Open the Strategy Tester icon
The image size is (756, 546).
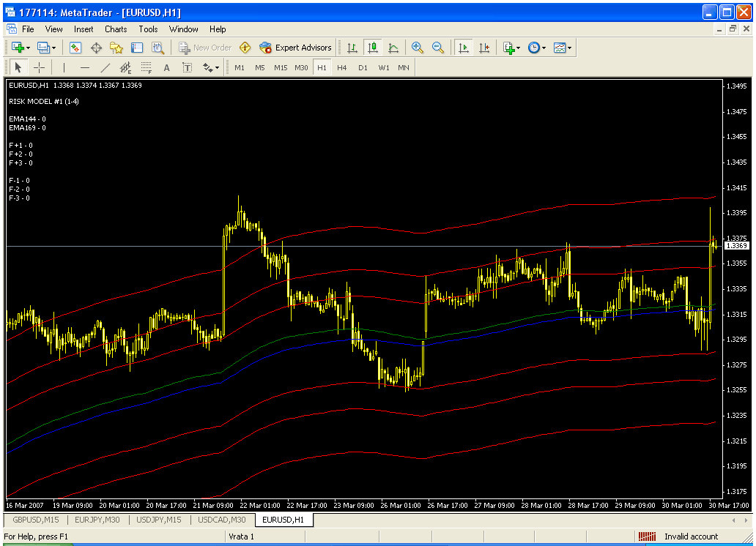(157, 48)
